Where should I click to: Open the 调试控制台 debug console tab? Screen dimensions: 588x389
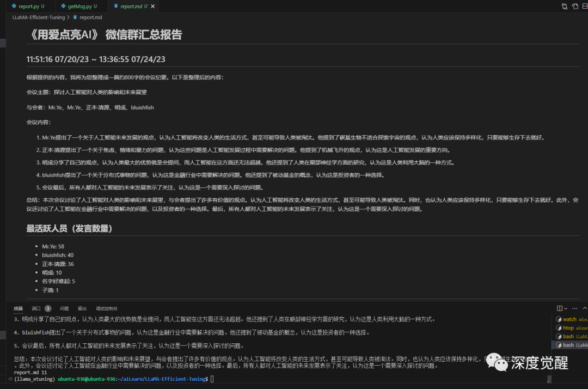(107, 308)
